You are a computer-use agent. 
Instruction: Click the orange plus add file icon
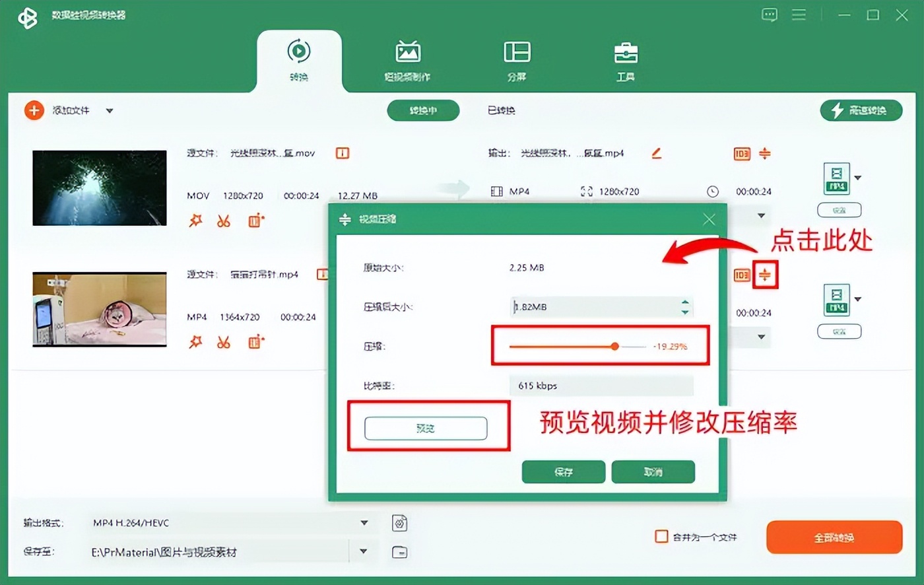[x=34, y=110]
